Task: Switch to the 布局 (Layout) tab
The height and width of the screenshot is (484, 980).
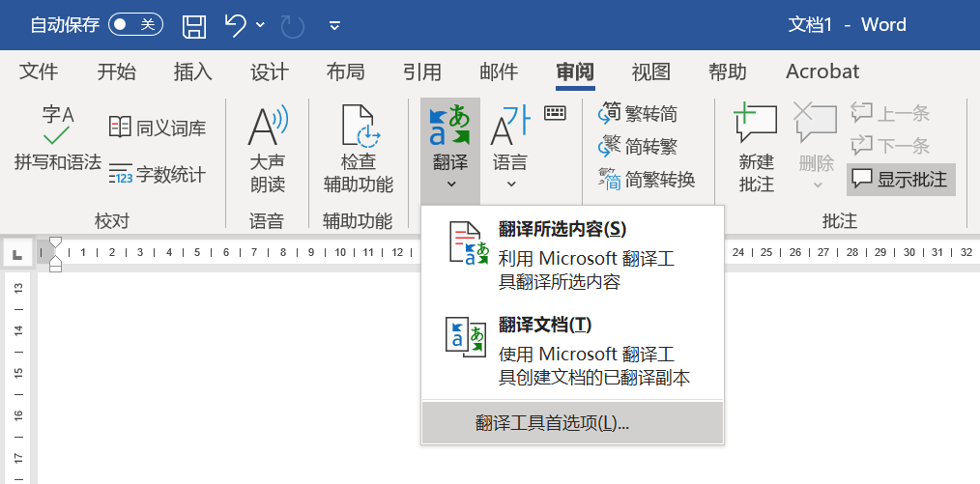Action: (346, 71)
